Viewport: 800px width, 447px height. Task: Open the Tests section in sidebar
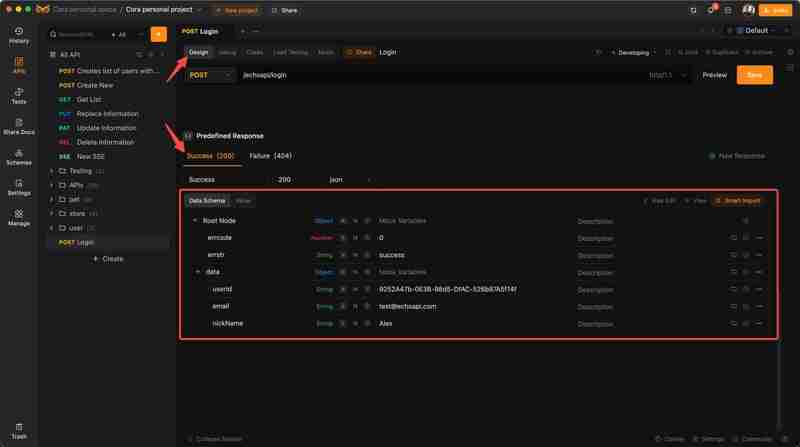click(x=19, y=96)
